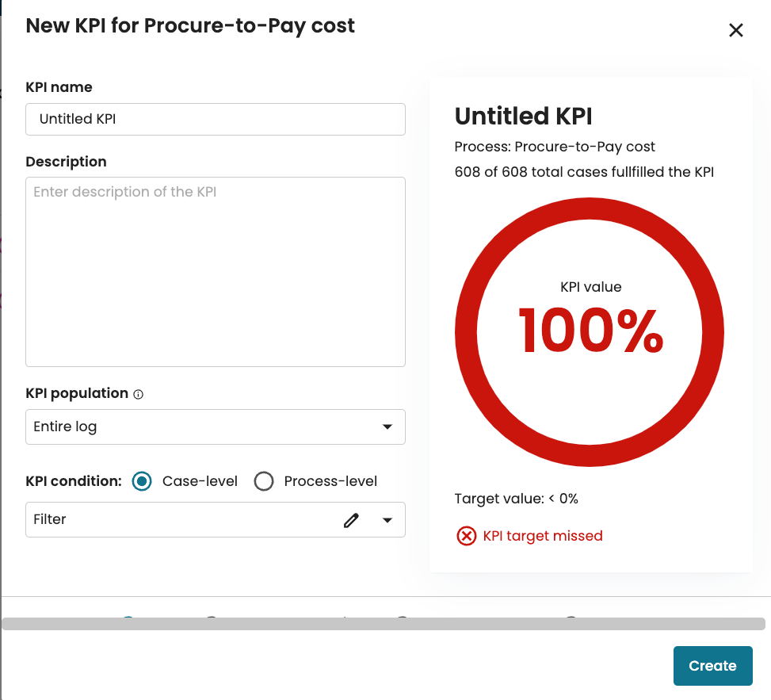Click the dialog title heading
The height and width of the screenshot is (700, 771).
(190, 26)
